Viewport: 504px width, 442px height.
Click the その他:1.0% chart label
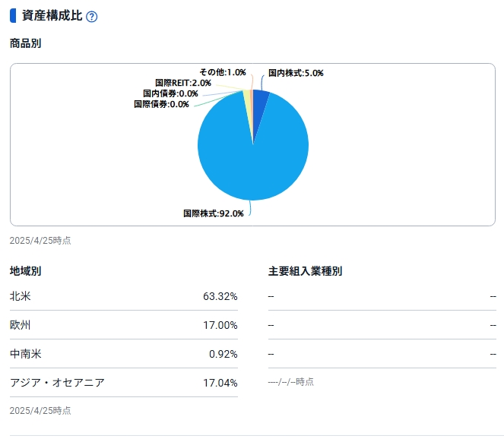(x=223, y=72)
